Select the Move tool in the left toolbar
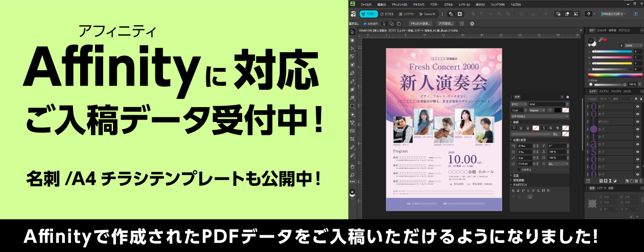The height and width of the screenshot is (252, 644). click(x=352, y=32)
